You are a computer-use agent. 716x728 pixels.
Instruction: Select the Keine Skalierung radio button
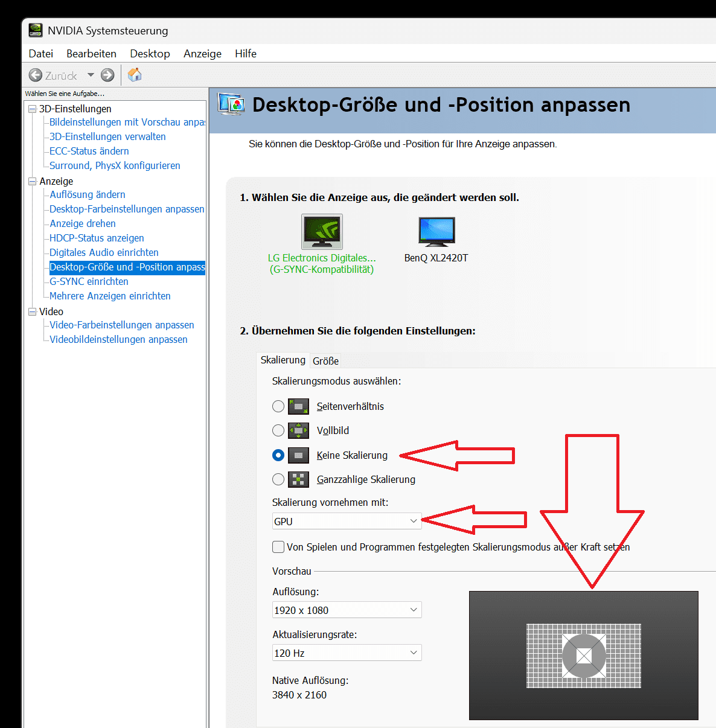(x=278, y=455)
